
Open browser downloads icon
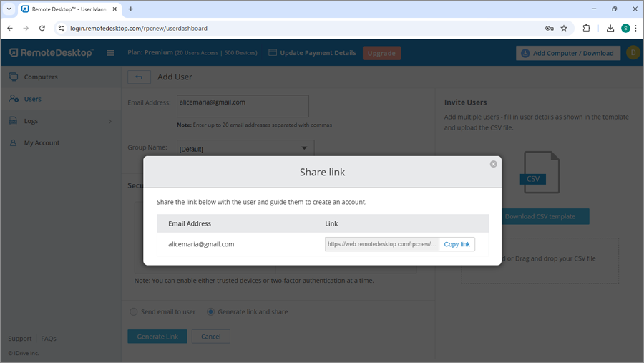[610, 29]
